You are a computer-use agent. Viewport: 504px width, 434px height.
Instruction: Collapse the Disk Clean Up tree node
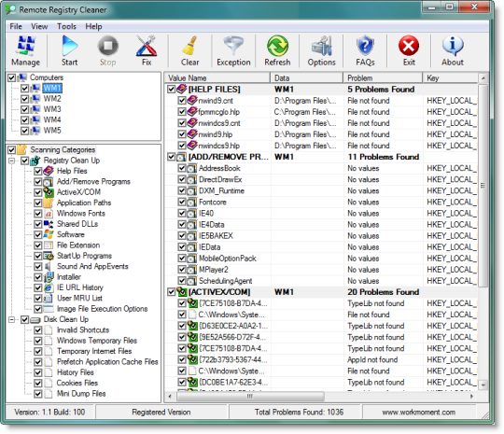point(11,319)
